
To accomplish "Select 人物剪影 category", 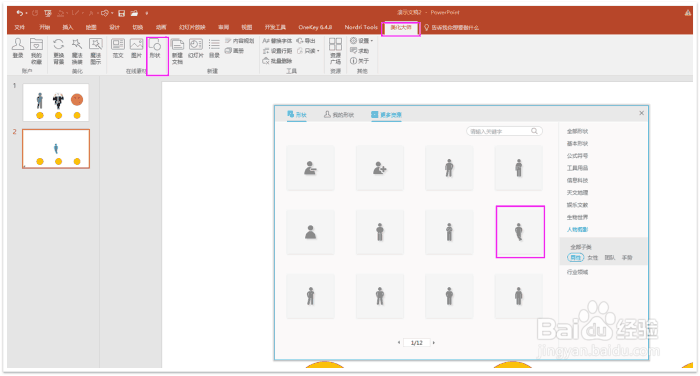I will tap(577, 230).
